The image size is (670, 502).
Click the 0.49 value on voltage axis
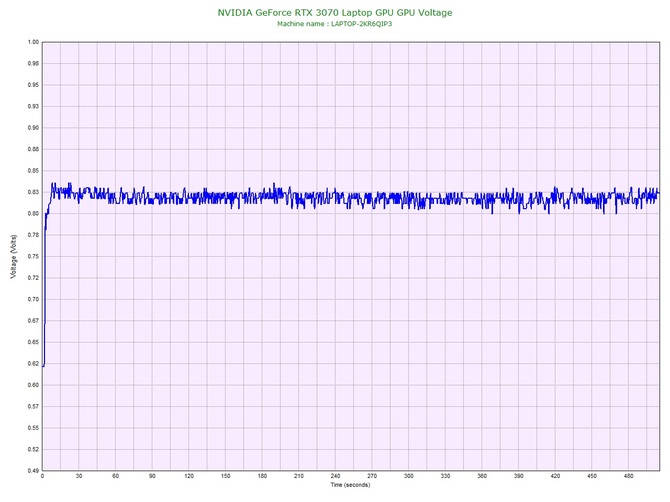coord(33,471)
